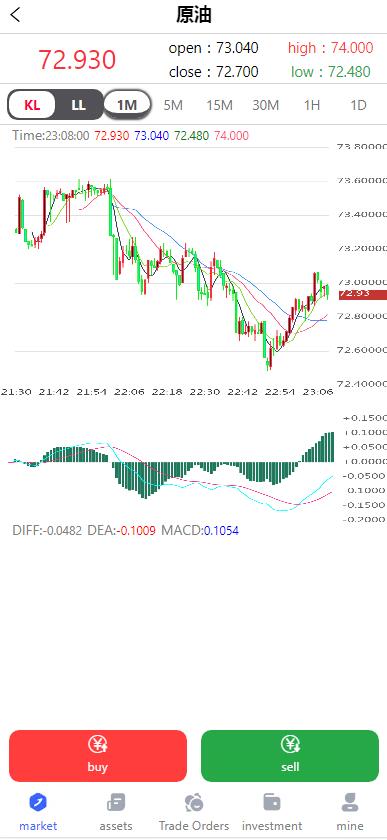Go back using the top-left arrow
Viewport: 387px width, 840px height.
(x=16, y=15)
